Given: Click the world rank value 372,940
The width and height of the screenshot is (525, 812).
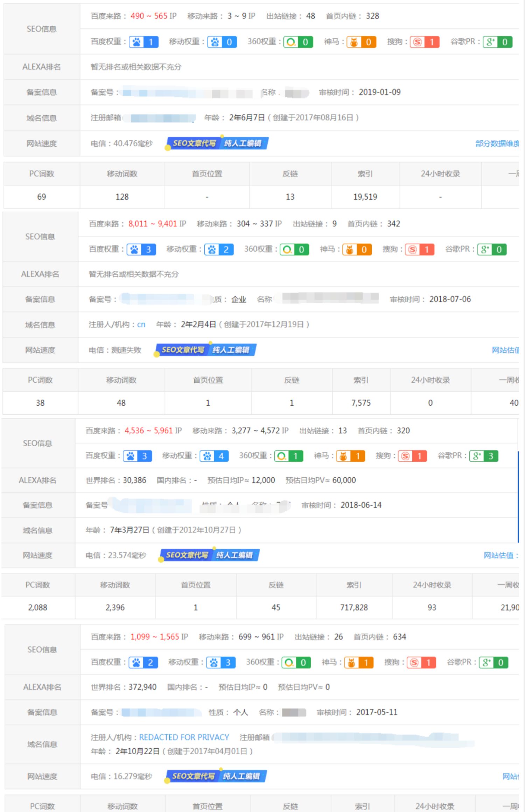Looking at the screenshot, I should coord(142,687).
